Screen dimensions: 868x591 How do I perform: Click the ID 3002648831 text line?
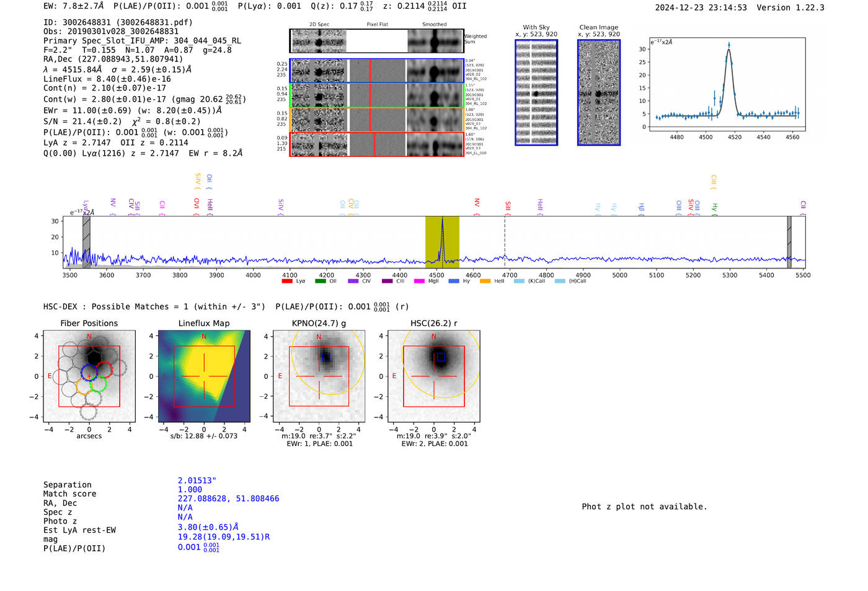pos(118,22)
